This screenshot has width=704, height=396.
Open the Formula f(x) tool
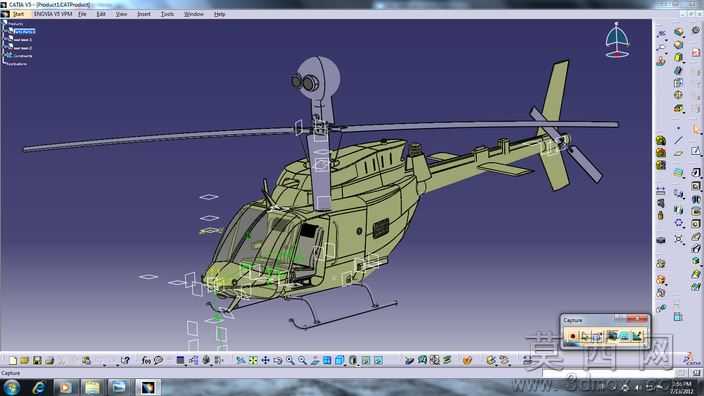[x=146, y=361]
